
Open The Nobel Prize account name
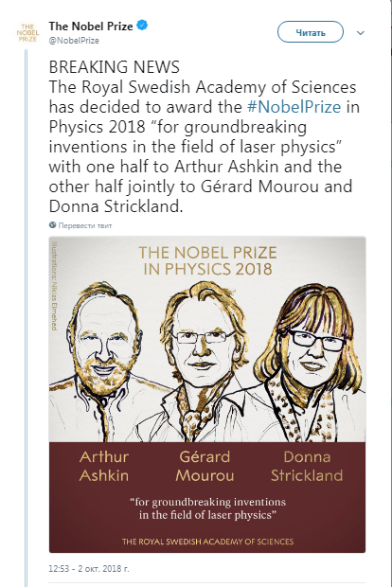tap(91, 27)
